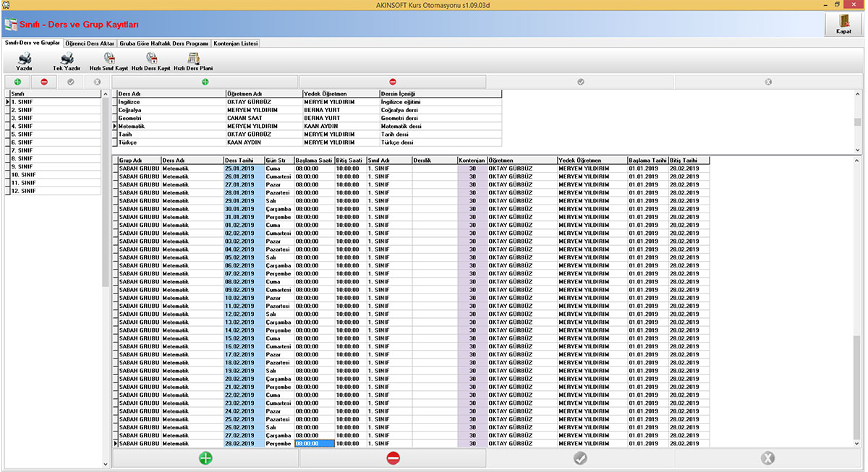The height and width of the screenshot is (472, 868).
Task: Select 5. SINIF in the class list
Action: pos(22,134)
